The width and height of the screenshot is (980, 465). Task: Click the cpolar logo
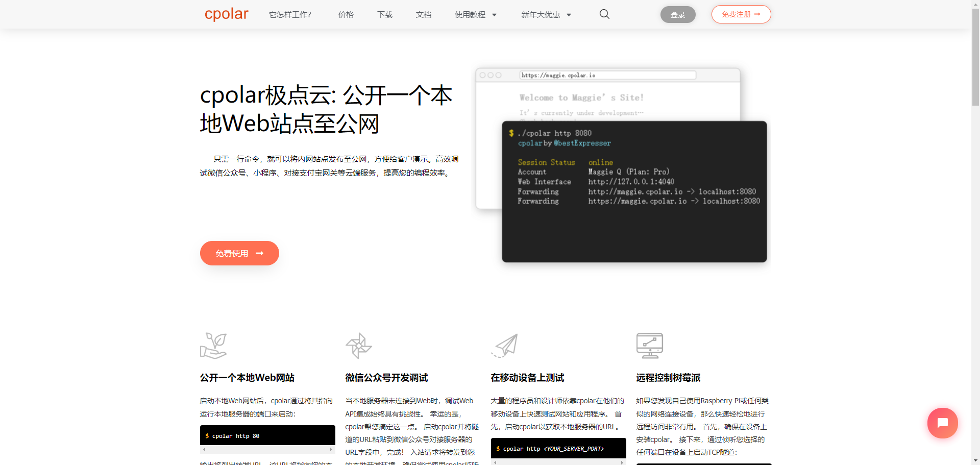click(x=226, y=14)
